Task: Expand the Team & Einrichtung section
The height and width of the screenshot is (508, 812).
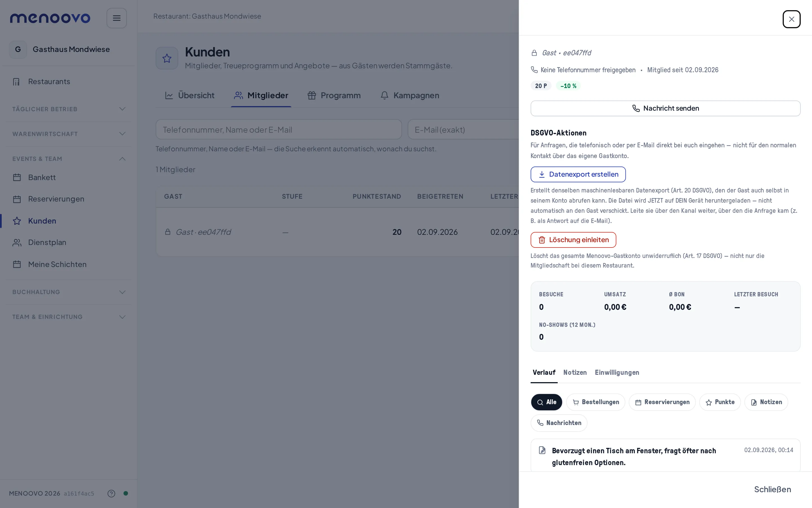Action: [x=69, y=317]
